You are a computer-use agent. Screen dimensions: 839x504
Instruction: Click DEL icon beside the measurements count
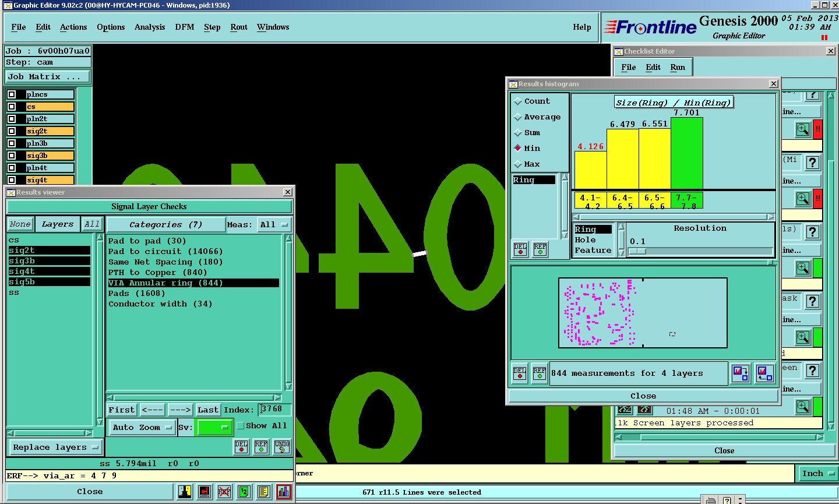520,373
